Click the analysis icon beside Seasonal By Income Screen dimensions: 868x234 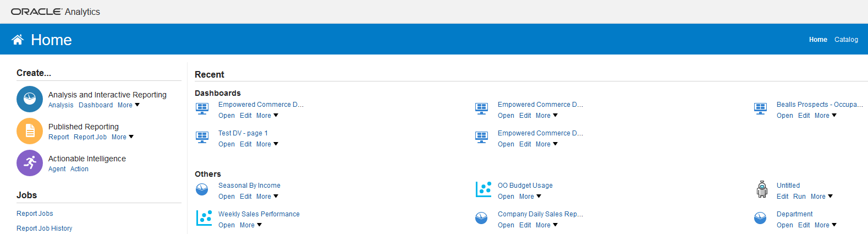click(x=202, y=190)
